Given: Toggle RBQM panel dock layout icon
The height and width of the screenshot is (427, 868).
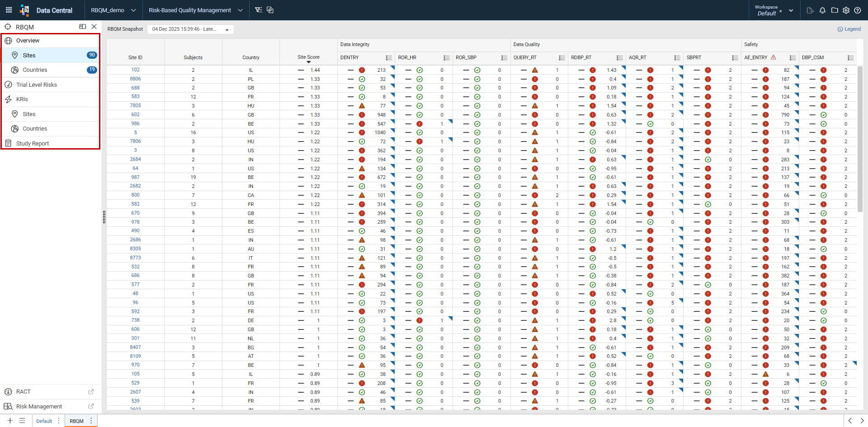Looking at the screenshot, I should pyautogui.click(x=82, y=27).
